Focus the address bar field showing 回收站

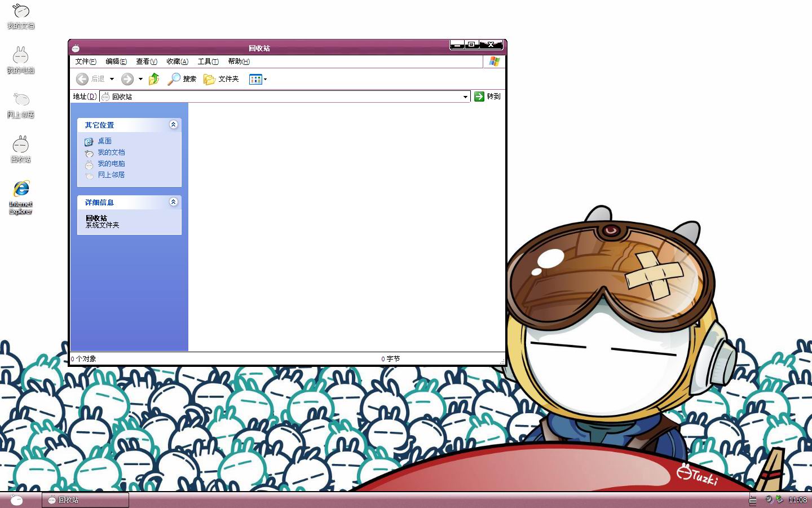pyautogui.click(x=285, y=97)
